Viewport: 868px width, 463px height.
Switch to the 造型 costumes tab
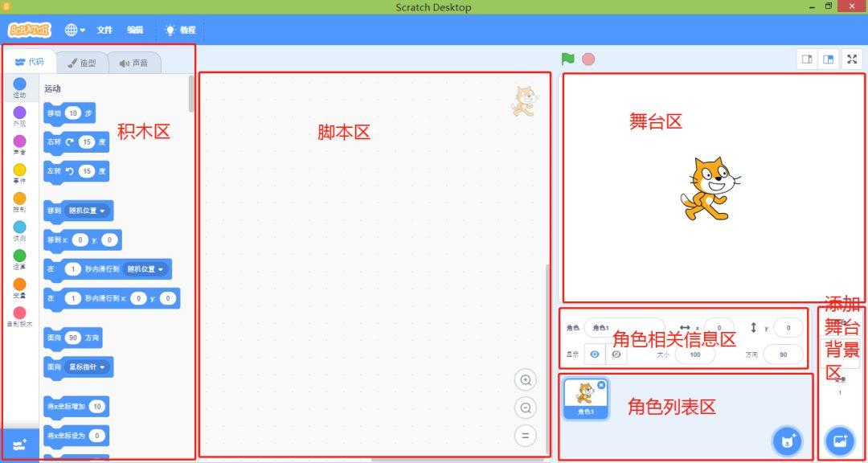click(82, 64)
